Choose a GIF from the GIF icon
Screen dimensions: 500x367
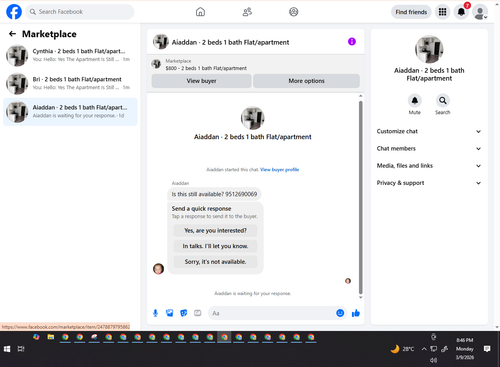tap(198, 313)
